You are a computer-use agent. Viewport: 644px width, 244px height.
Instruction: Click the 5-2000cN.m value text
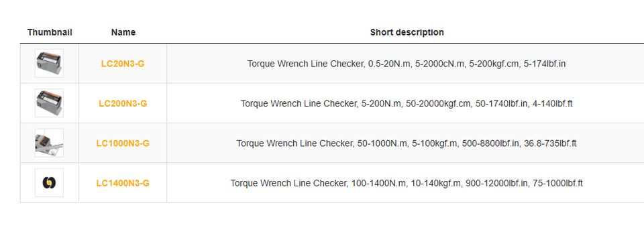pos(437,64)
